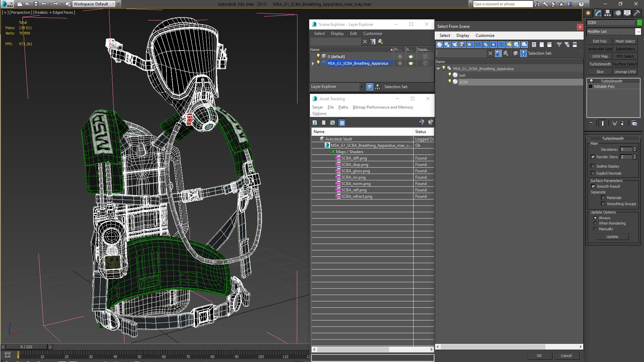Increase the Iterations spinner value

[635, 148]
